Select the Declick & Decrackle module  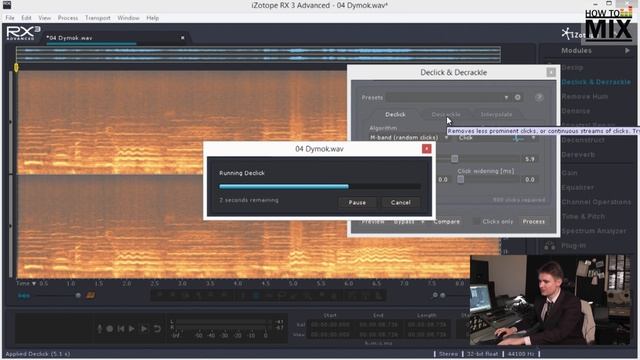point(596,82)
